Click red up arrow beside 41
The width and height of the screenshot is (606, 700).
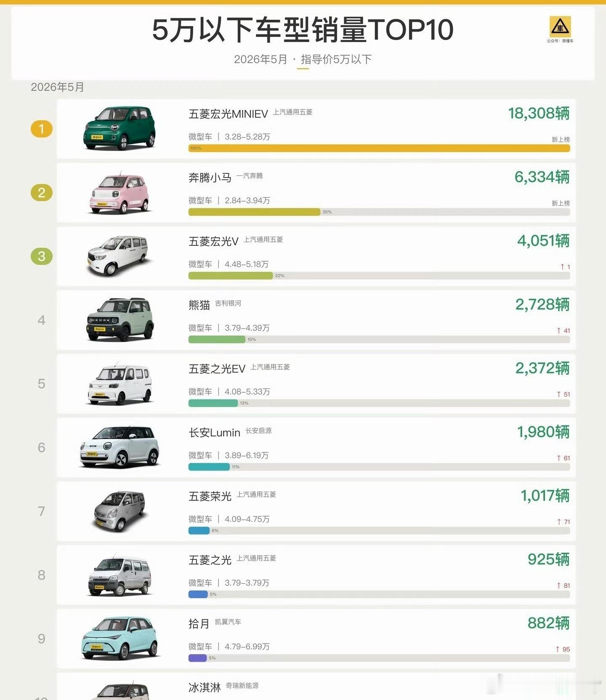tap(559, 331)
